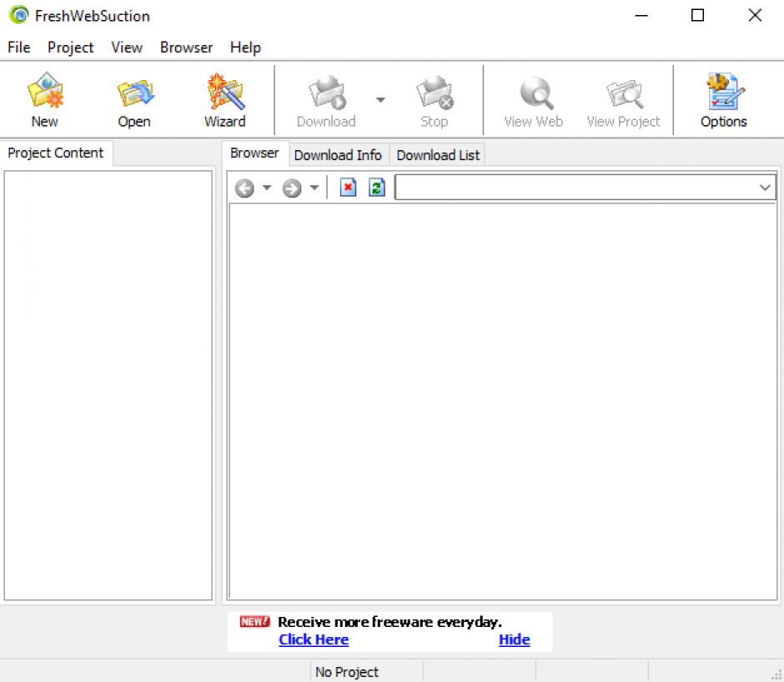The height and width of the screenshot is (682, 784).
Task: Click the View Web icon
Action: point(535,93)
